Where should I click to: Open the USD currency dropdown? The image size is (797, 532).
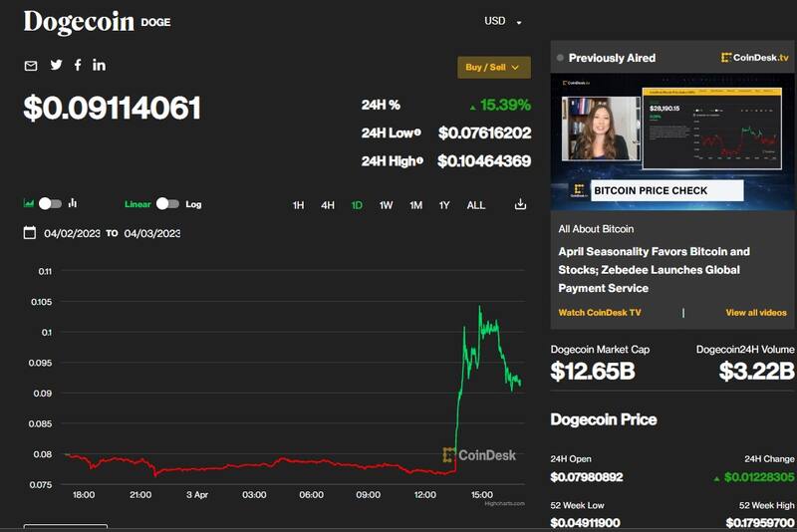(x=502, y=21)
